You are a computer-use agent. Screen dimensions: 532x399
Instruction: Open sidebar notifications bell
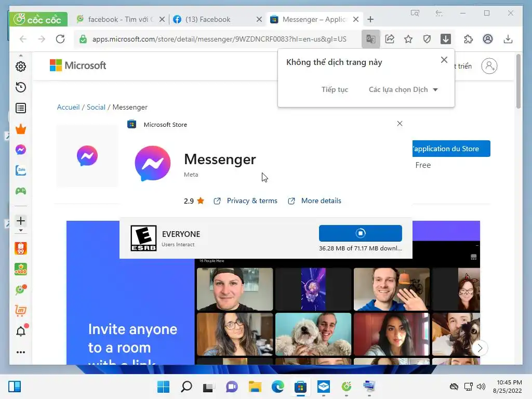coord(21,331)
